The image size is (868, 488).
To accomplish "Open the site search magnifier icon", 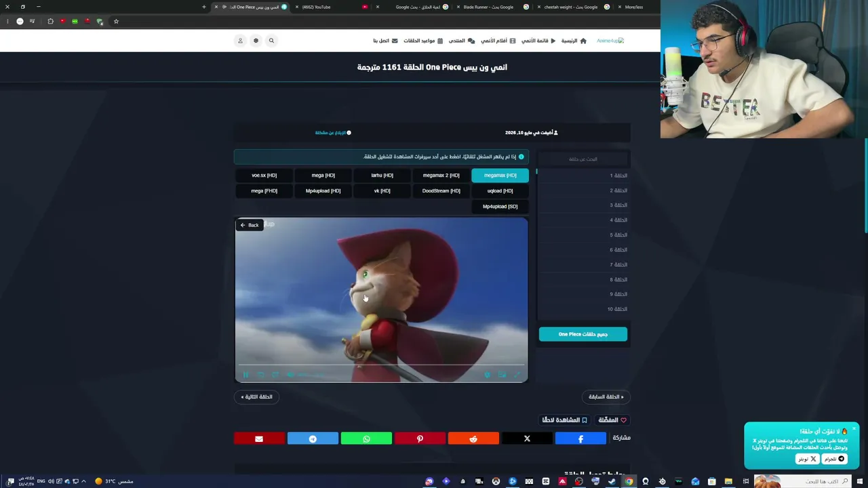I will click(271, 41).
